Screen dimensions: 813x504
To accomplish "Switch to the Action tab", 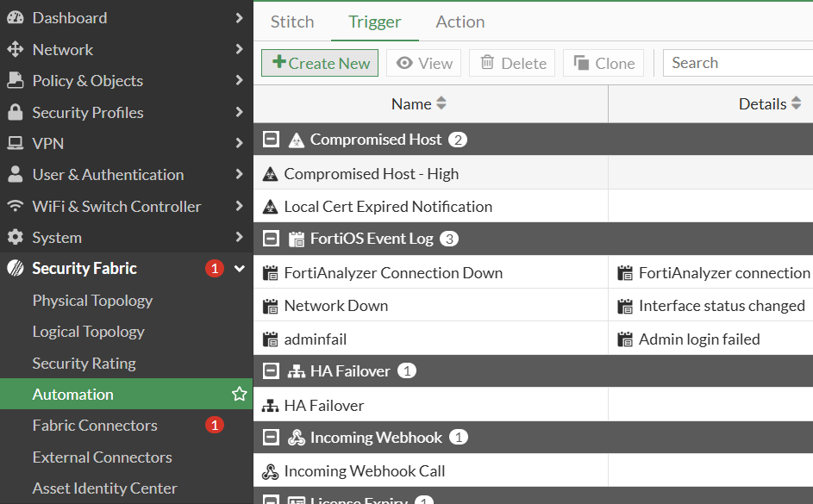I will click(x=460, y=22).
